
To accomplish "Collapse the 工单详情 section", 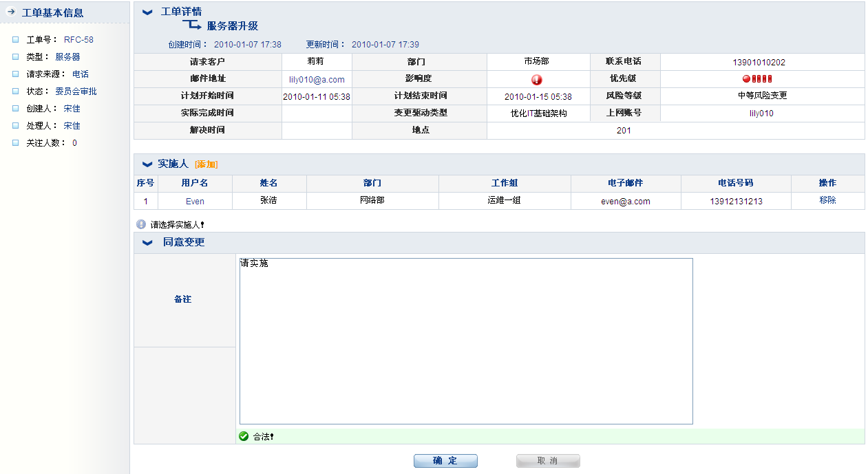I will point(147,12).
